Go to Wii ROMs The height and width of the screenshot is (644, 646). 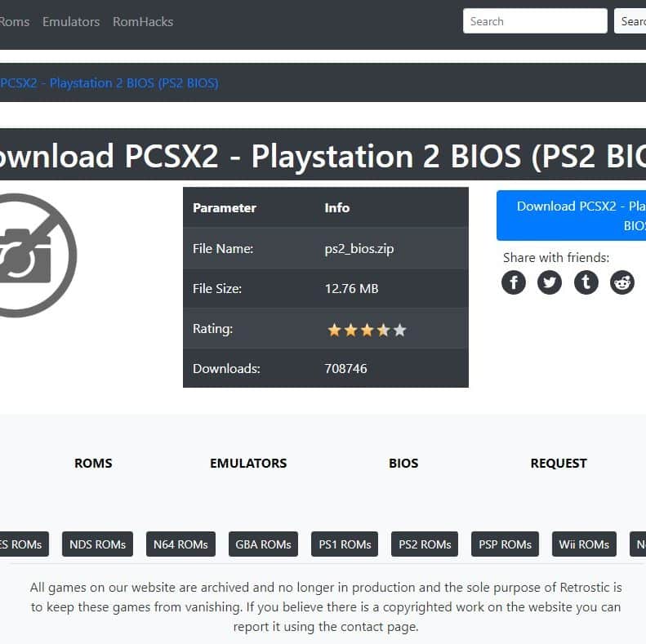(x=584, y=544)
